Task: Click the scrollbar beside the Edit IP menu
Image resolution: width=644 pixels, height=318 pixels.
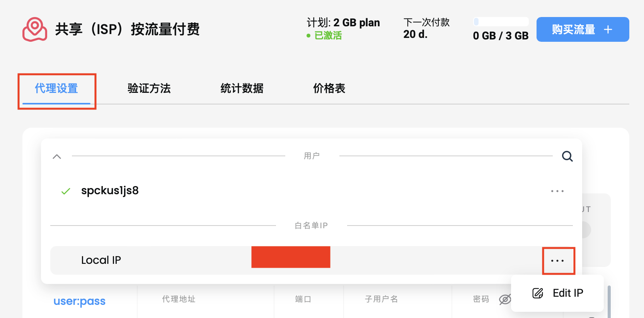Action: click(609, 302)
